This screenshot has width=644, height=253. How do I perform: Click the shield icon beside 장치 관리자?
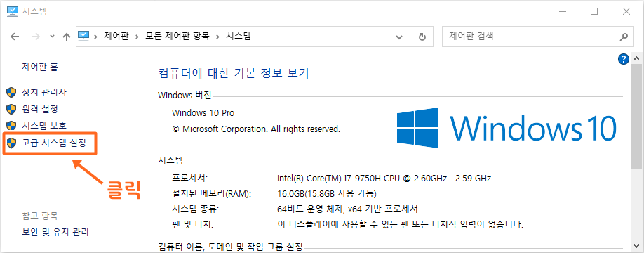coord(11,93)
